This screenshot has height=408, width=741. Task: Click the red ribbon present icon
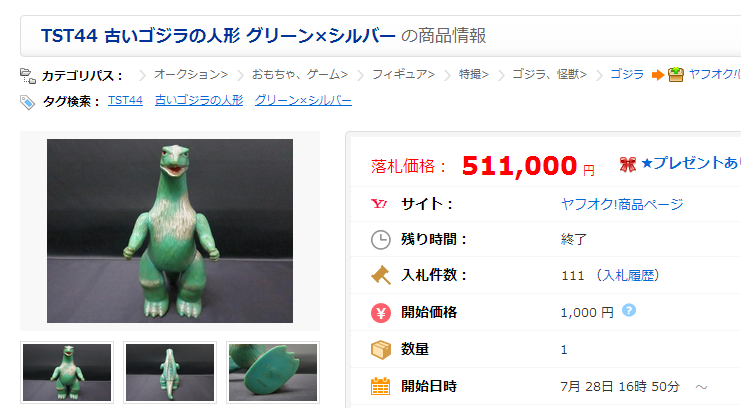click(x=628, y=165)
